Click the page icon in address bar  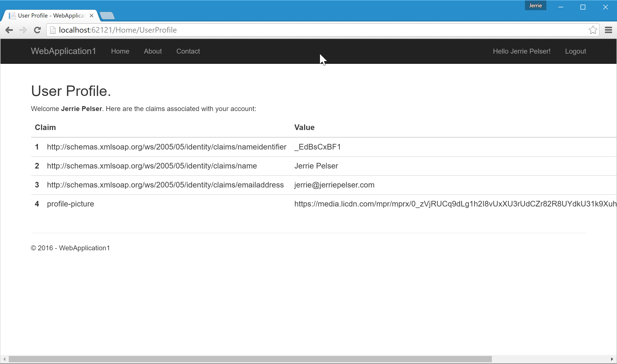click(53, 30)
